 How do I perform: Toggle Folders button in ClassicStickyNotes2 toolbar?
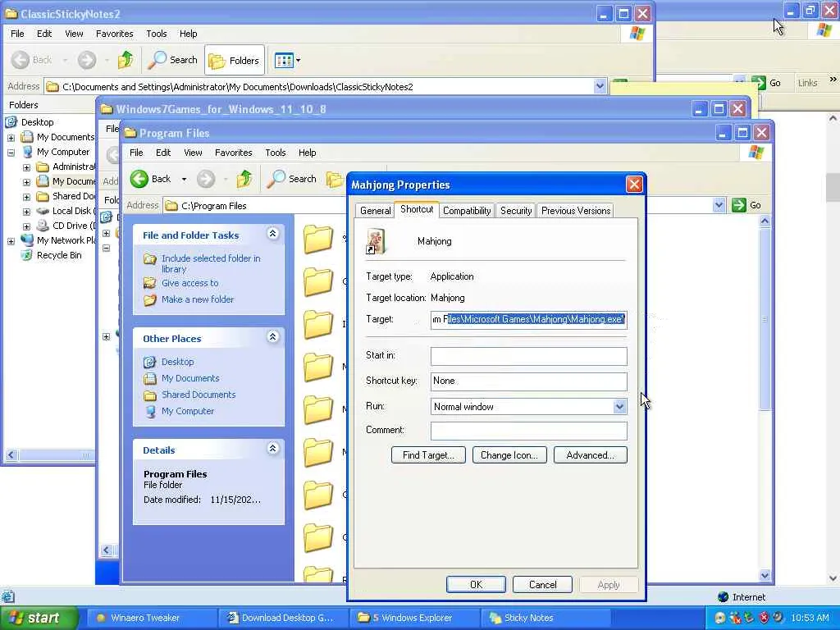click(234, 60)
